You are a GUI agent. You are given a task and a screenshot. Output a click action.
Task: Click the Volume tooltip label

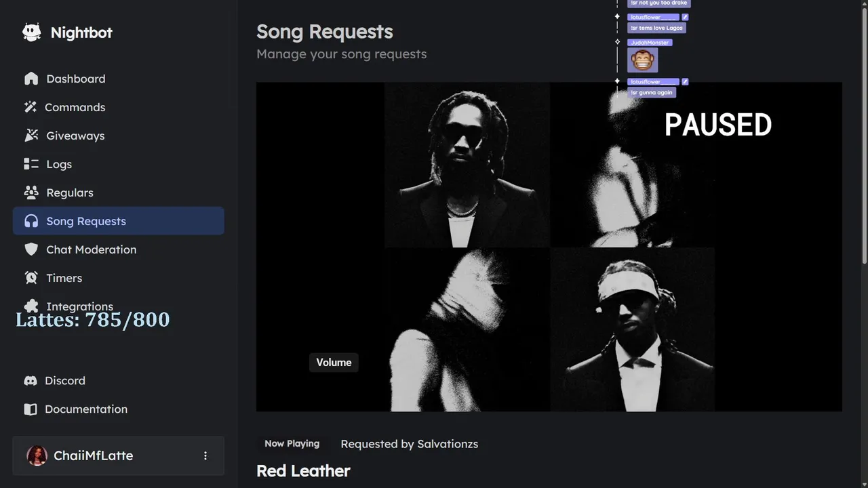coord(334,363)
